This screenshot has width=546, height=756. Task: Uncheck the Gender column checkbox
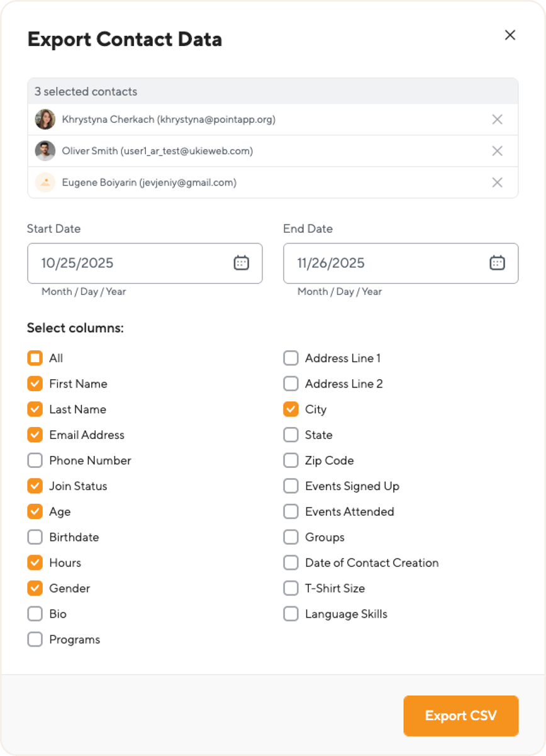tap(35, 588)
